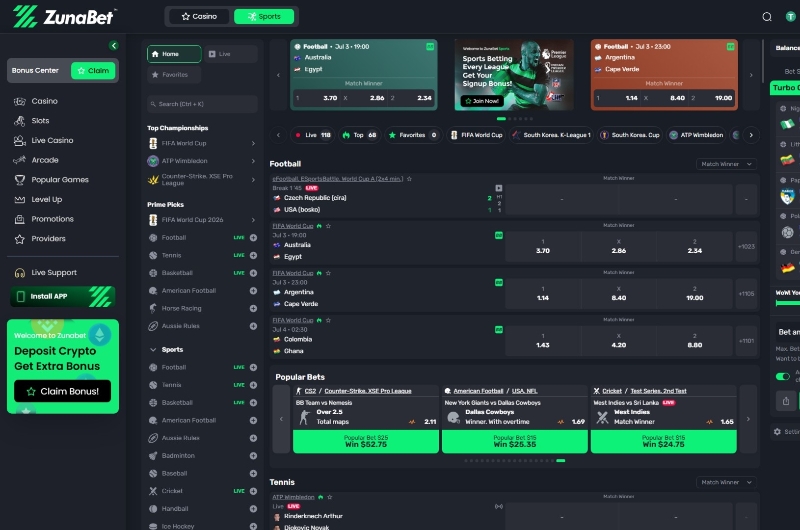Viewport: 800px width, 530px height.
Task: Open Tennis Match Winner market dropdown
Action: pyautogui.click(x=726, y=483)
